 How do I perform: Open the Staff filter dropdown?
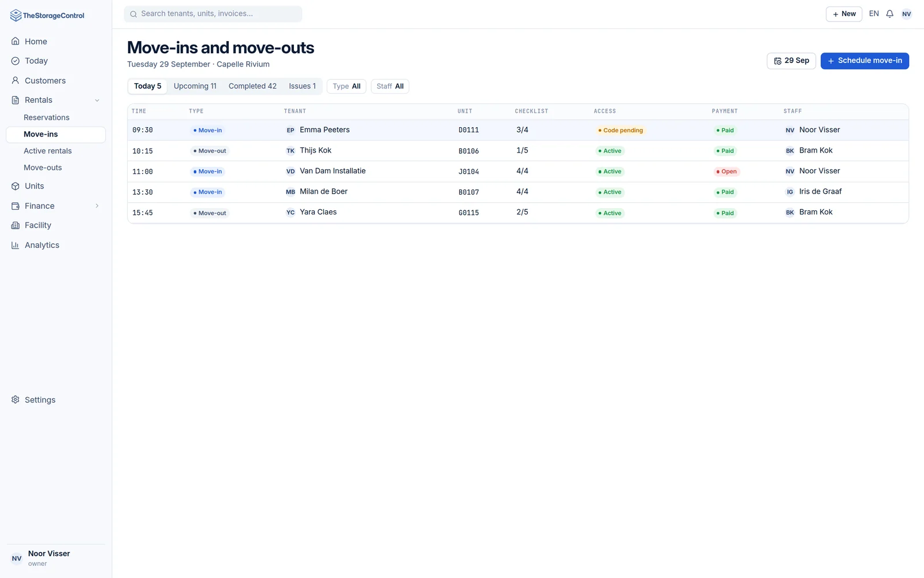click(x=390, y=86)
